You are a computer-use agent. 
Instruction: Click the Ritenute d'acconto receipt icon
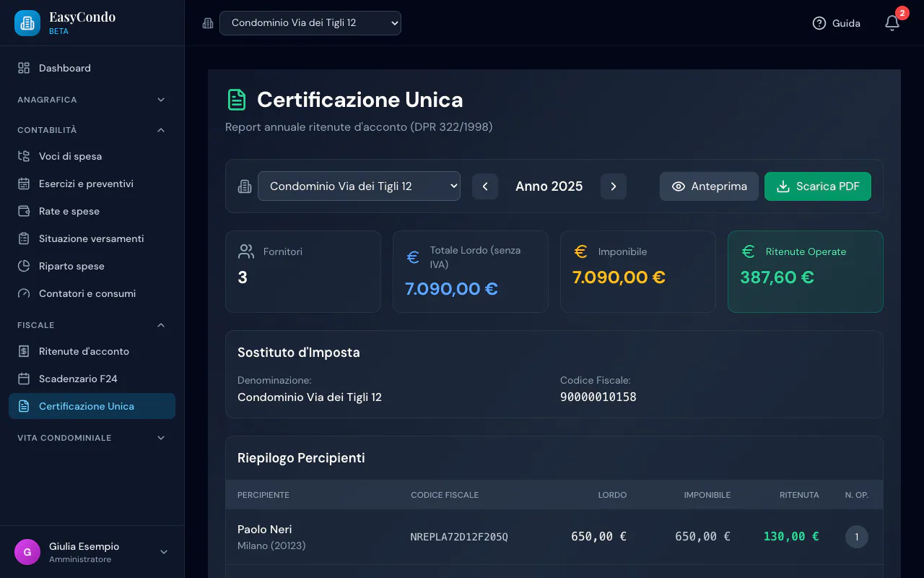24,351
